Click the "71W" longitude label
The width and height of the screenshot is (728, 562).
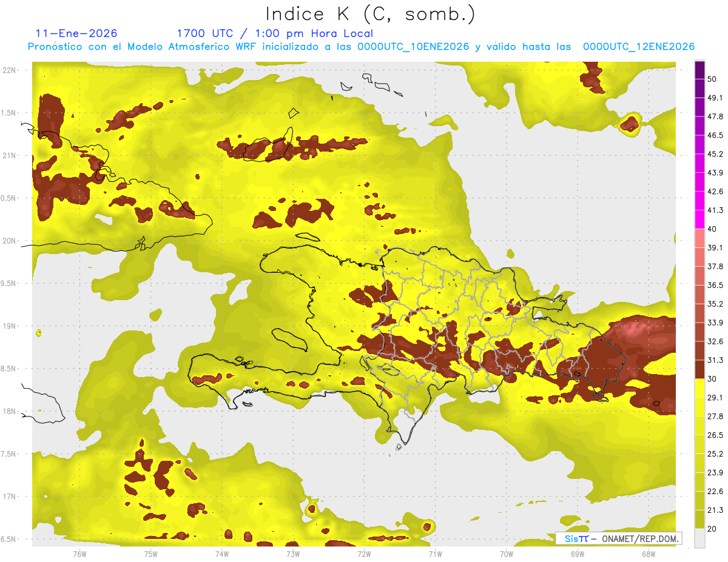[x=435, y=554]
